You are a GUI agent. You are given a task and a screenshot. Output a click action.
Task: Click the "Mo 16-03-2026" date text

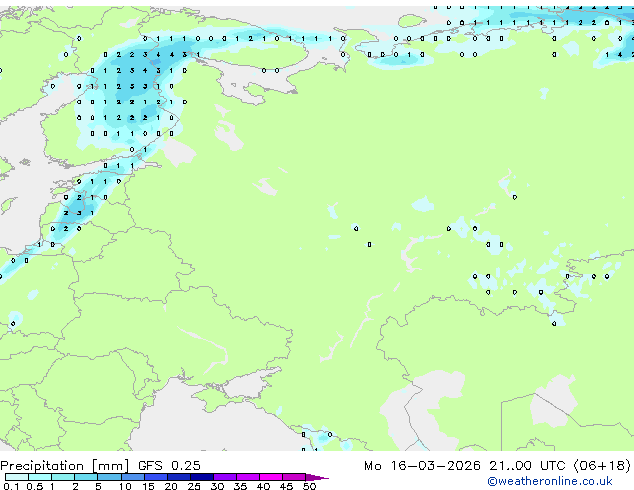click(422, 466)
